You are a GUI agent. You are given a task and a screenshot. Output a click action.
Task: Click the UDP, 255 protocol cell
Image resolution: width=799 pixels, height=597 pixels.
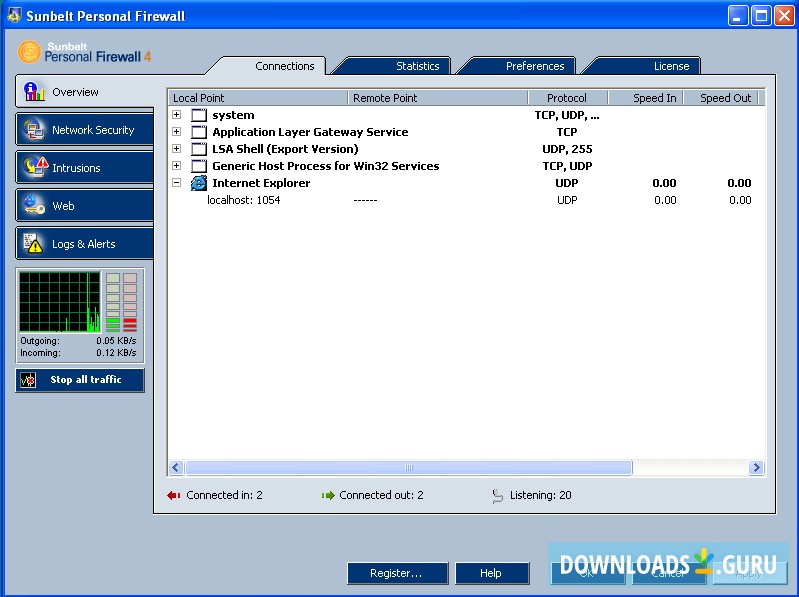pyautogui.click(x=567, y=149)
